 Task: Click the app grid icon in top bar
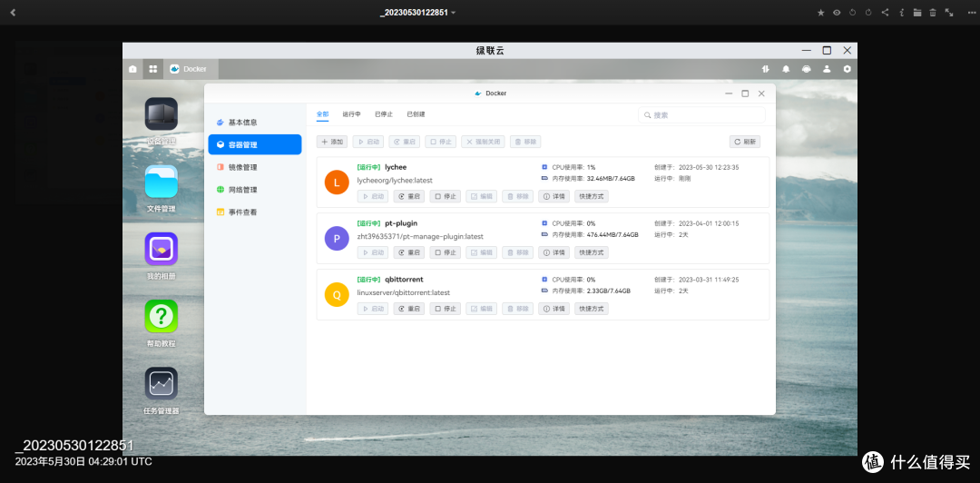point(152,69)
